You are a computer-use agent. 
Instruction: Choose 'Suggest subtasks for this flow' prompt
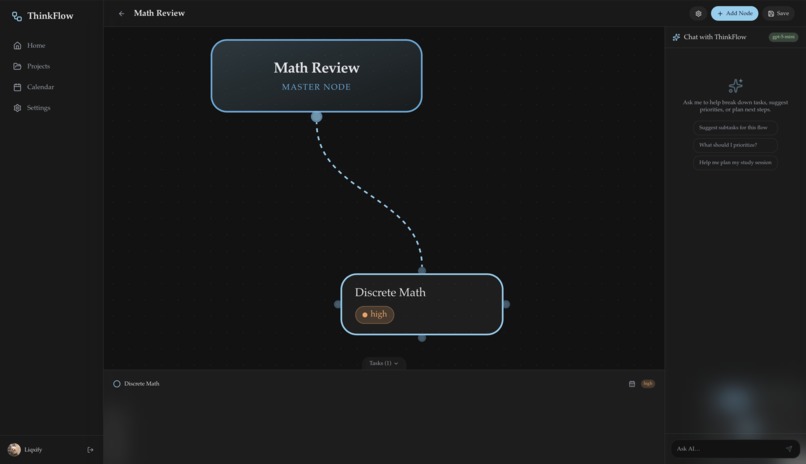(x=735, y=127)
